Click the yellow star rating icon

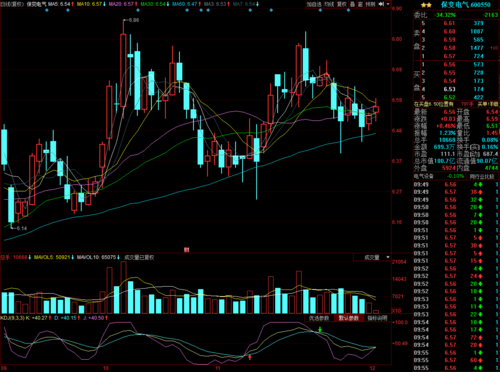(x=426, y=5)
